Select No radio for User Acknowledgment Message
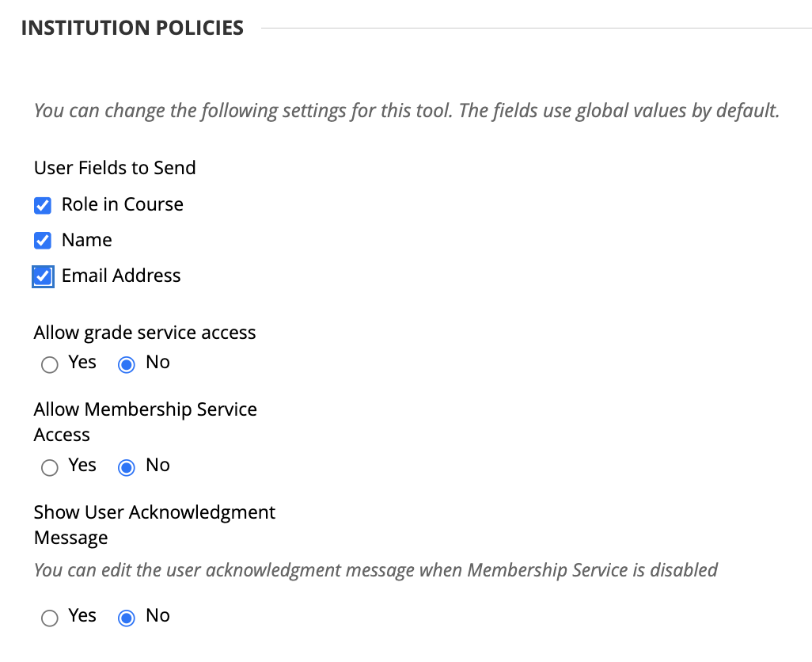 click(x=126, y=618)
